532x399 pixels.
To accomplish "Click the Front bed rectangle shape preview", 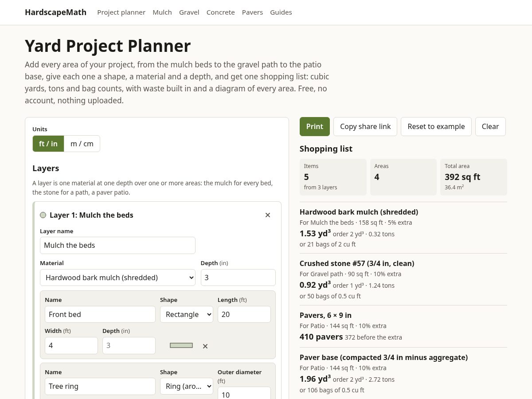I will 181,345.
